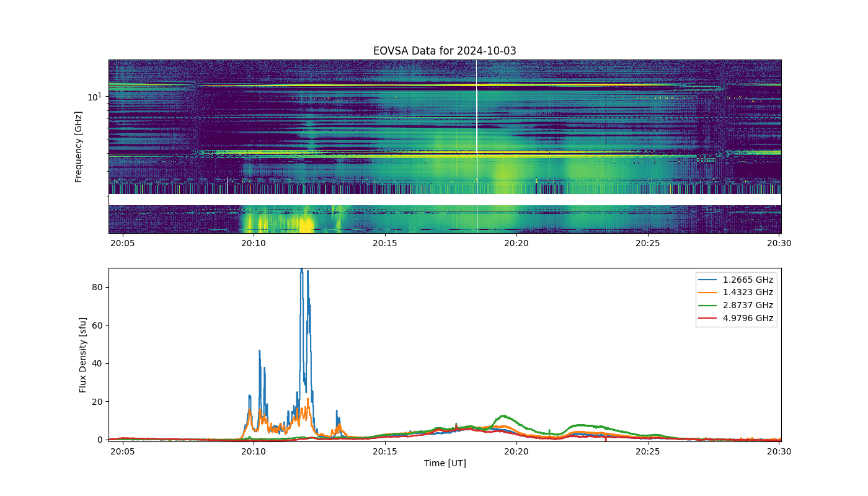Click the 2.8737 GHz legend label
Viewport: 868px width, 496px height.
point(748,305)
